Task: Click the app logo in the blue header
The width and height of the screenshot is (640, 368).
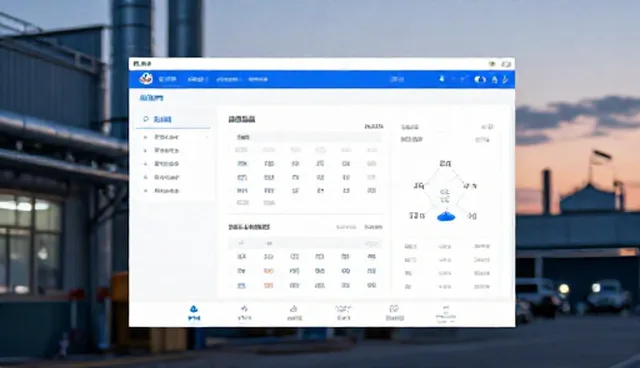Action: 146,78
